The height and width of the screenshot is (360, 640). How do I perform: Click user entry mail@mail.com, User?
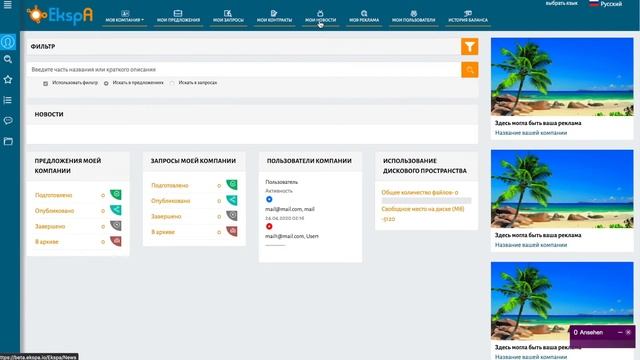click(x=292, y=236)
